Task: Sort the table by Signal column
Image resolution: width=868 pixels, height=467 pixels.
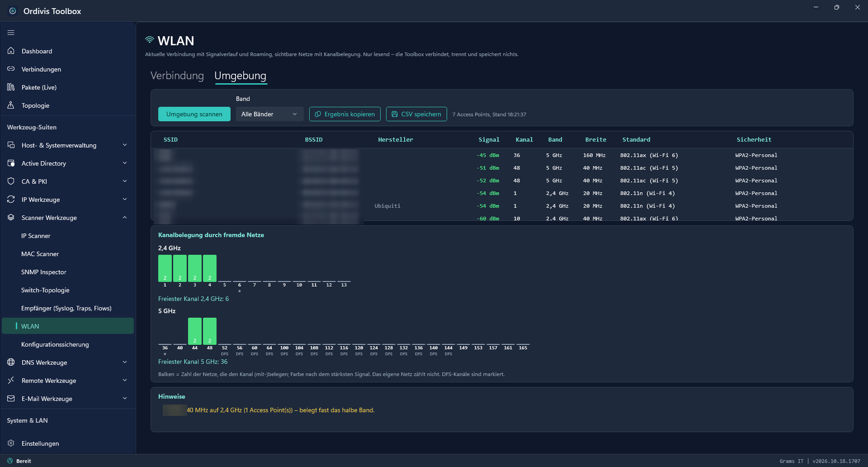Action: coord(489,140)
